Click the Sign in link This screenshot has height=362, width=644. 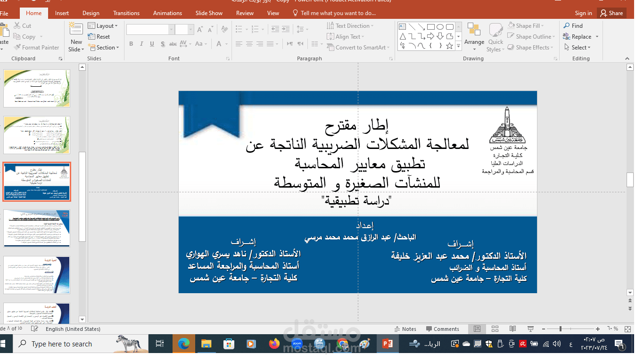(x=583, y=13)
